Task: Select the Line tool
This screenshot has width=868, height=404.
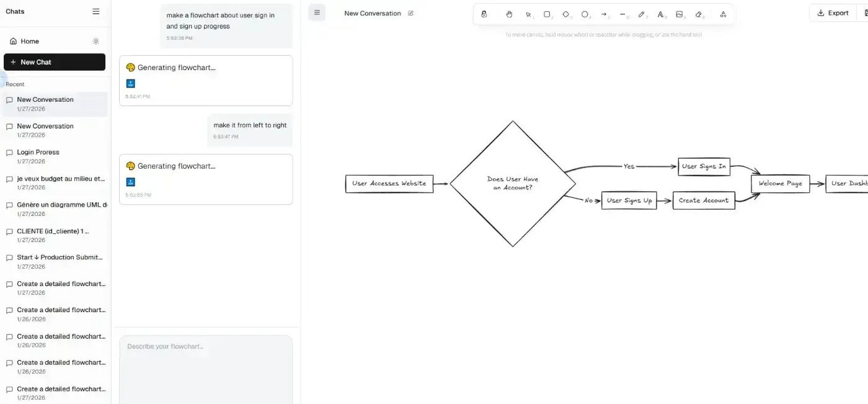Action: pyautogui.click(x=622, y=14)
